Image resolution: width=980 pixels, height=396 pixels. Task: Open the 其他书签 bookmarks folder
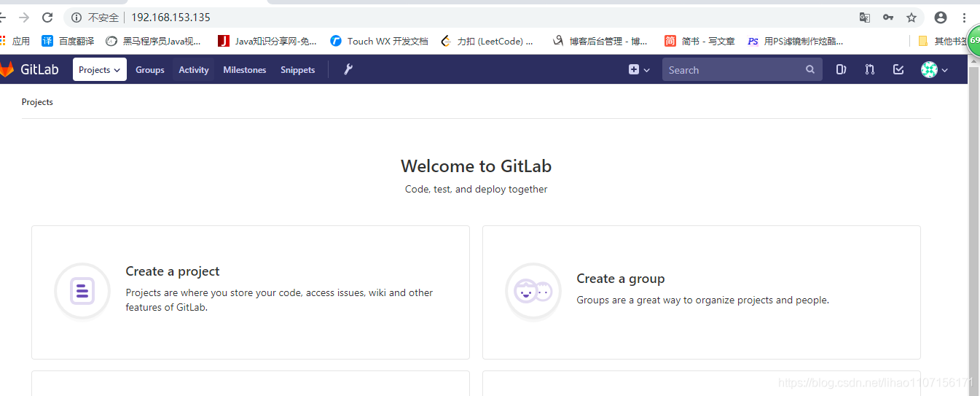(x=943, y=42)
